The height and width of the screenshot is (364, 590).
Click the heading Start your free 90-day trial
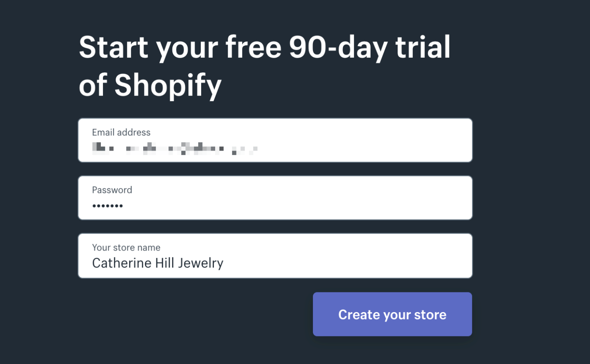(264, 47)
